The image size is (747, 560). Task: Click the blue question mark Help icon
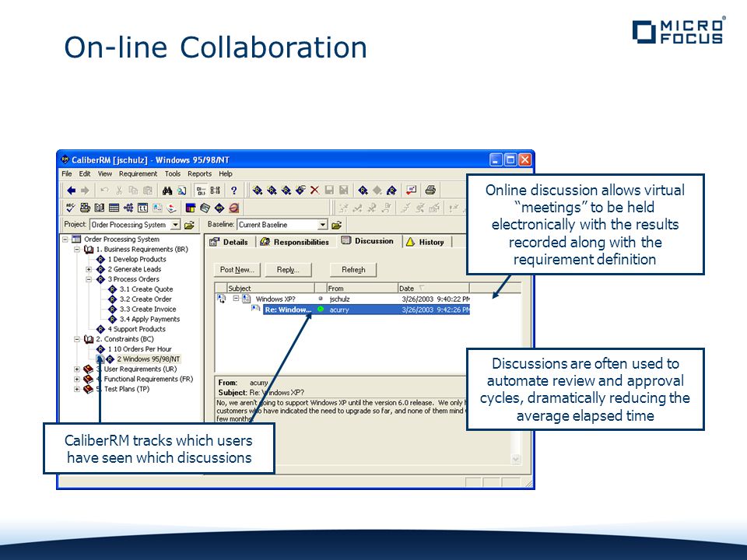click(x=234, y=191)
